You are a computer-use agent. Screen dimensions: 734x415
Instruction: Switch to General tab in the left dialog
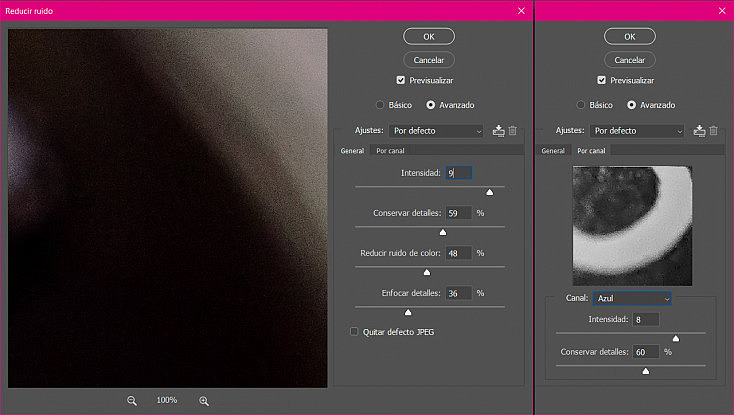pos(352,151)
